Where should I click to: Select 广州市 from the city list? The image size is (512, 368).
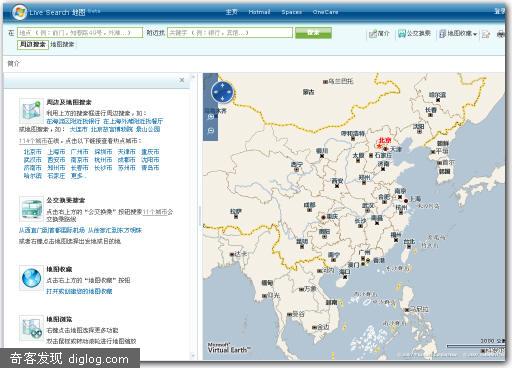80,152
